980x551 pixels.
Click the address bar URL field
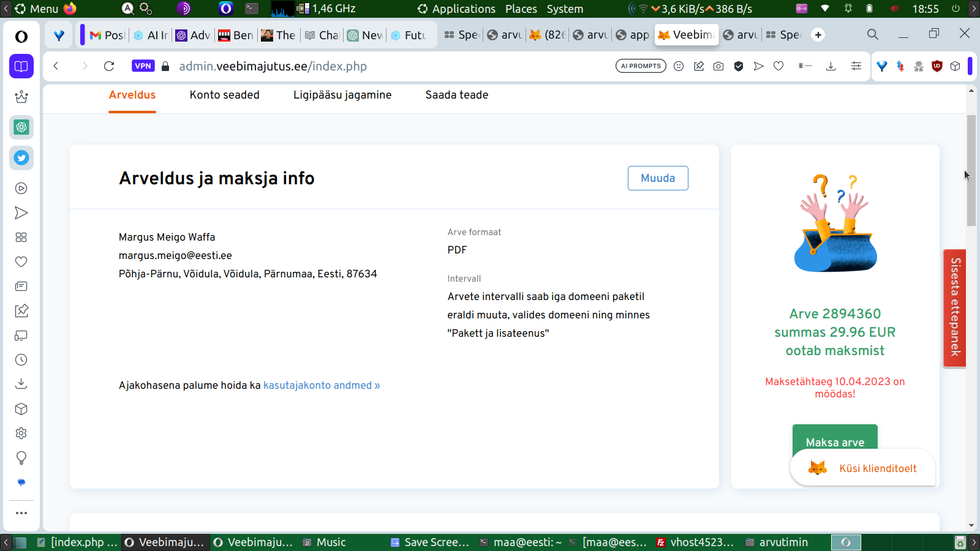[x=392, y=66]
